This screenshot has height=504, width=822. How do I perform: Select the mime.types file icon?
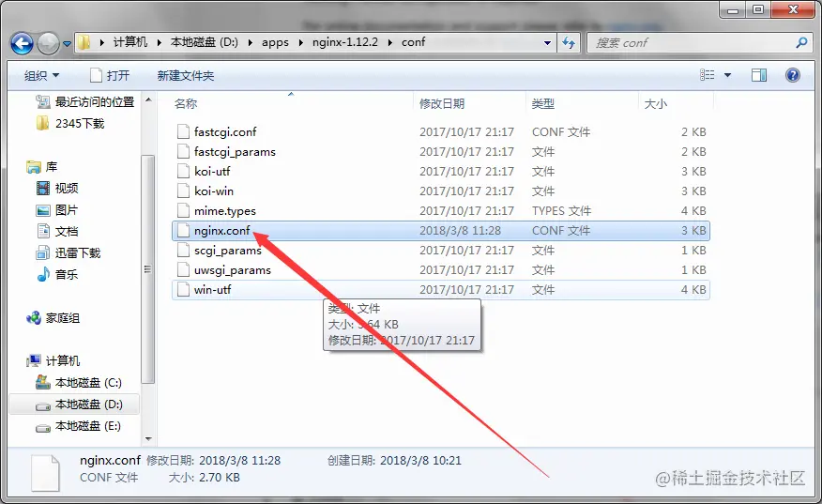[183, 211]
